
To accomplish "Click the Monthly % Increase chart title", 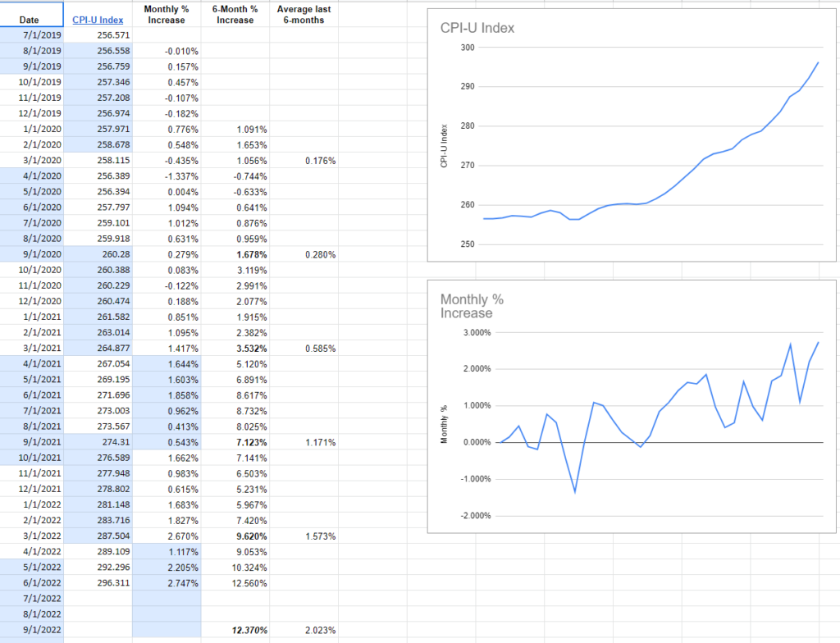I will point(472,306).
